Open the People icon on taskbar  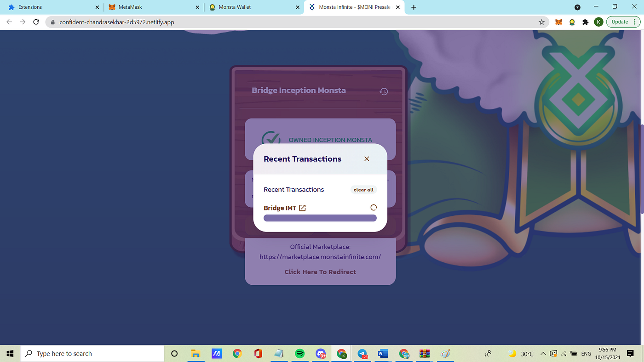pyautogui.click(x=488, y=354)
